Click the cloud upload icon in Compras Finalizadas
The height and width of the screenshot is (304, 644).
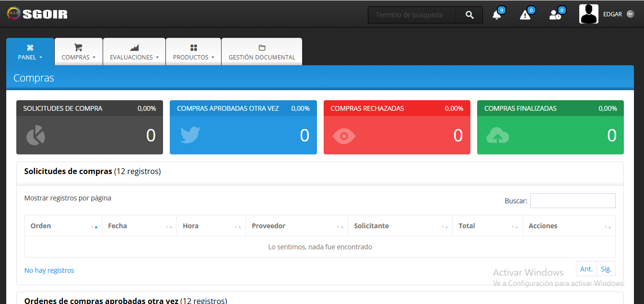pos(497,136)
